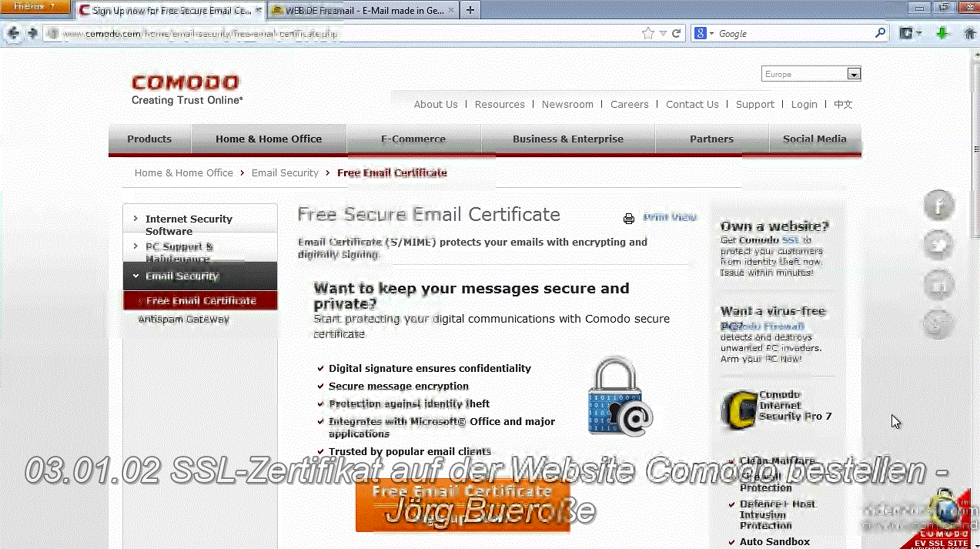Open the URL history dropdown arrow
Screen dimensions: 980x549
(x=663, y=34)
